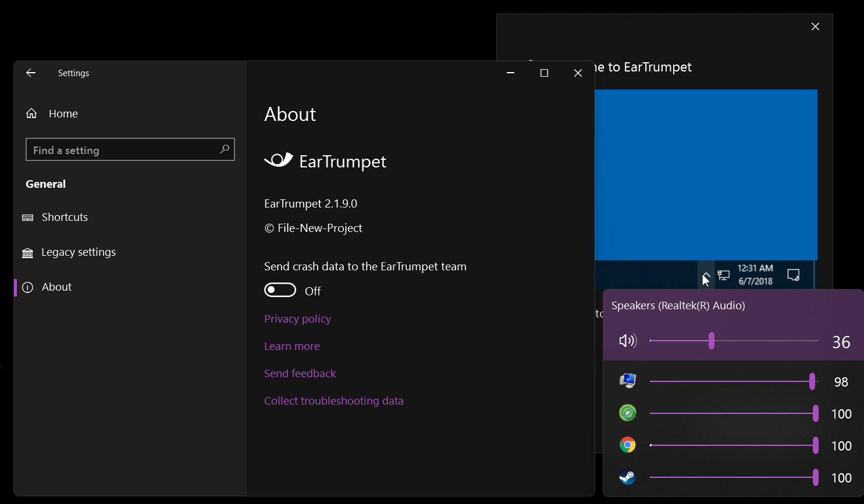This screenshot has width=864, height=504.
Task: Open the Legacy settings page
Action: (69, 252)
